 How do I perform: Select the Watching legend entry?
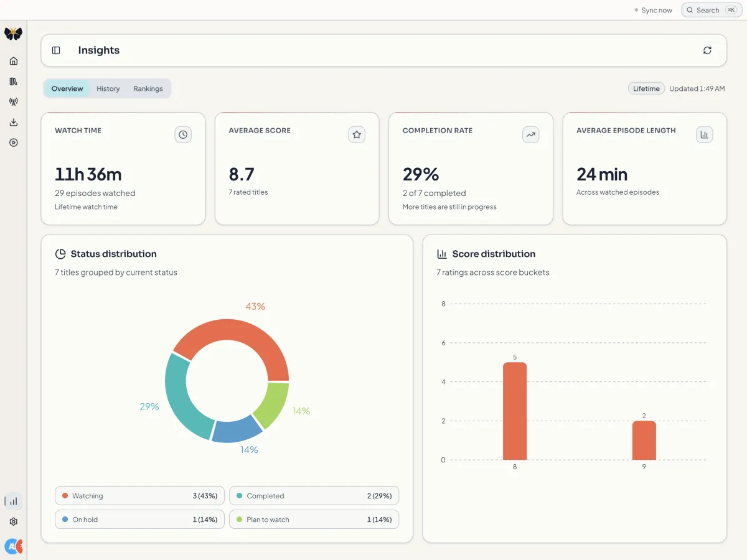coord(139,496)
